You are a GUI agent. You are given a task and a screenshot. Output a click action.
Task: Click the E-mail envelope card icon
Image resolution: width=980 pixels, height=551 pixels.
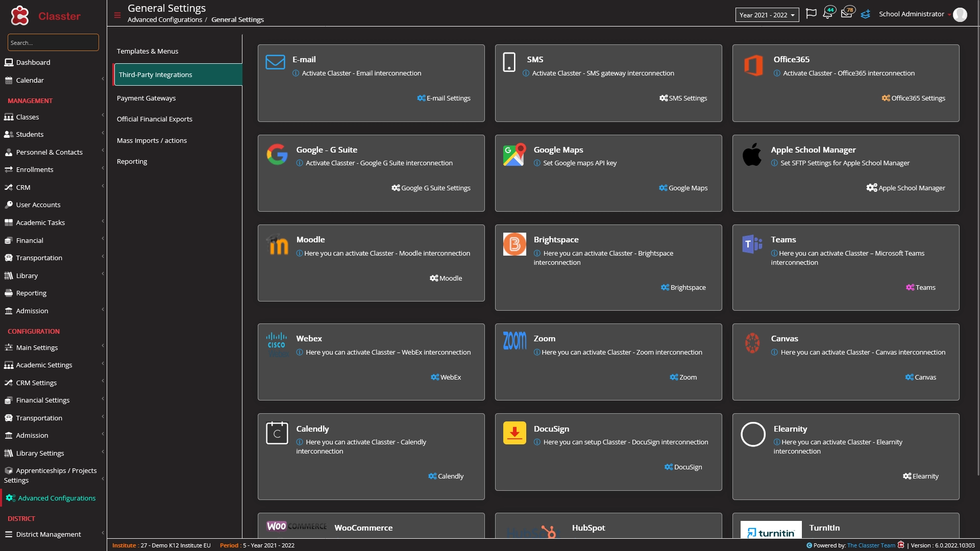tap(275, 62)
